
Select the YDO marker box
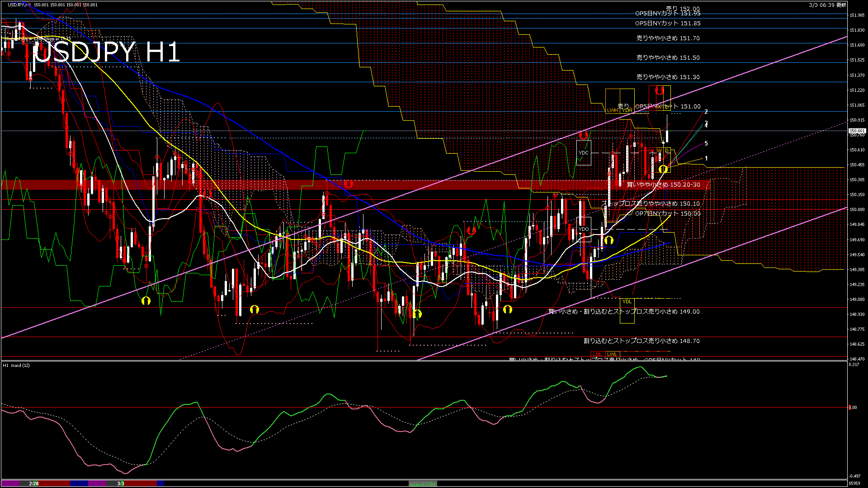tap(584, 229)
